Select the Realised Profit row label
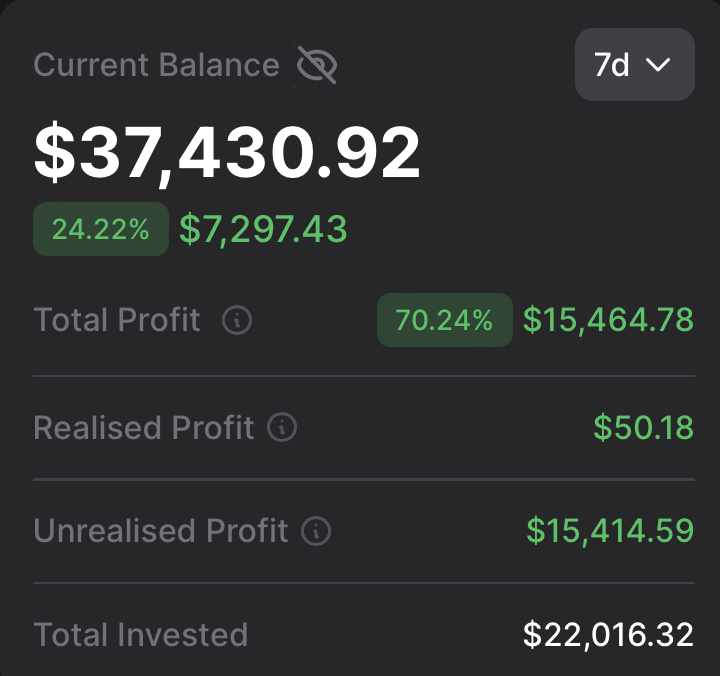 tap(144, 428)
